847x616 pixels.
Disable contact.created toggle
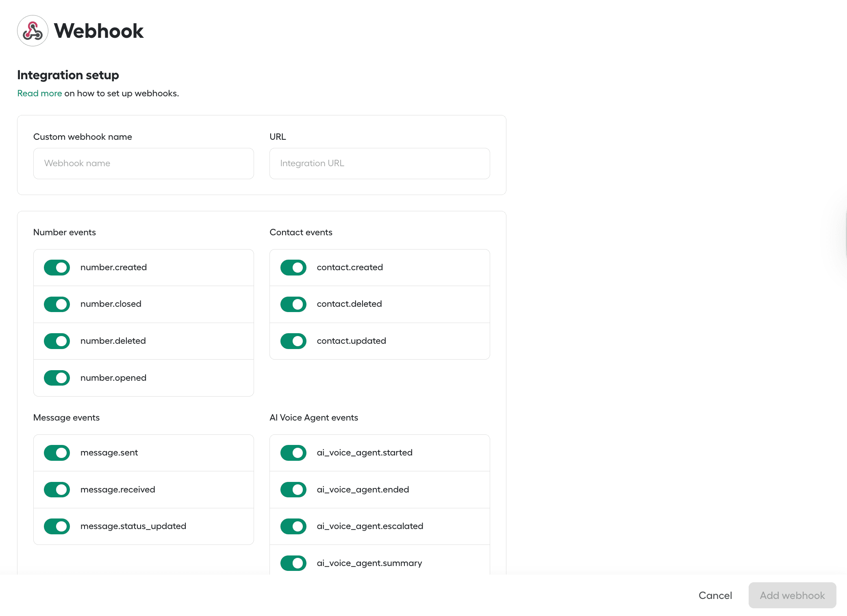click(x=293, y=268)
